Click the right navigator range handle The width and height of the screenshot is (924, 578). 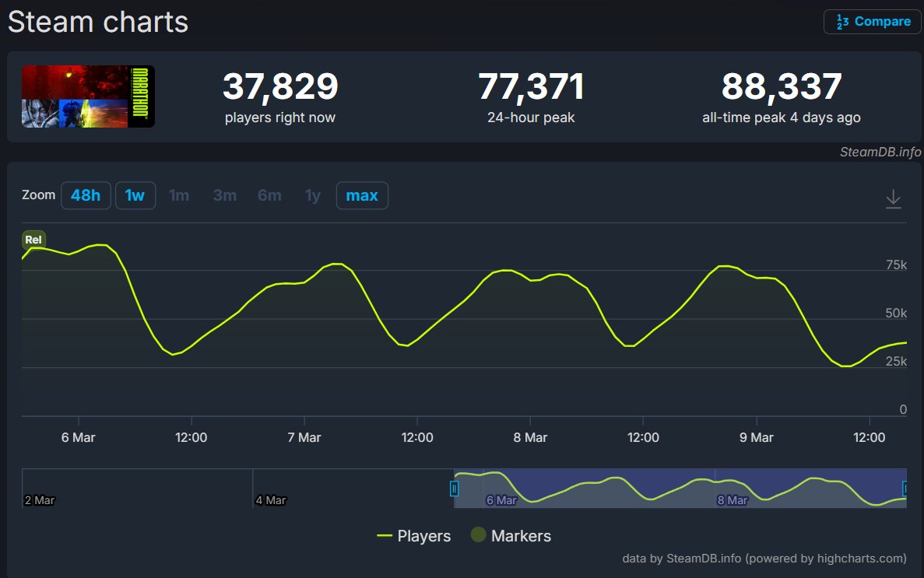[x=905, y=489]
